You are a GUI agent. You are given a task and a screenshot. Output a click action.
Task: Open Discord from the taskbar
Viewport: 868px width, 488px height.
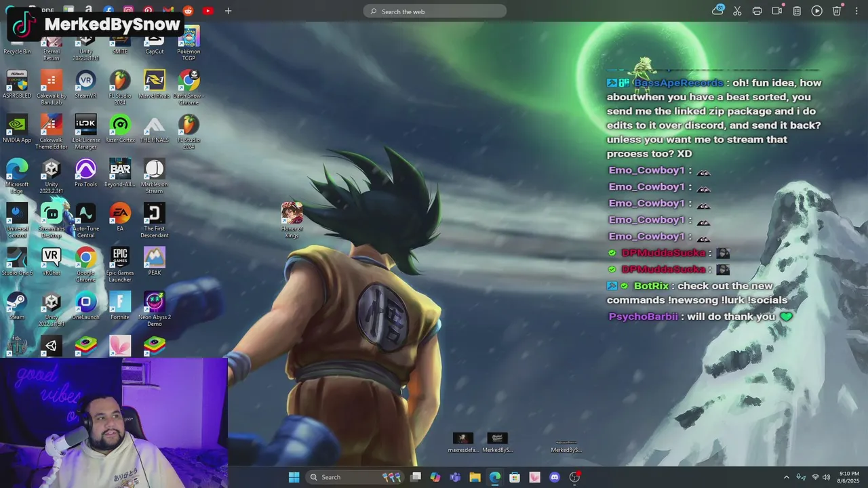coord(555,477)
